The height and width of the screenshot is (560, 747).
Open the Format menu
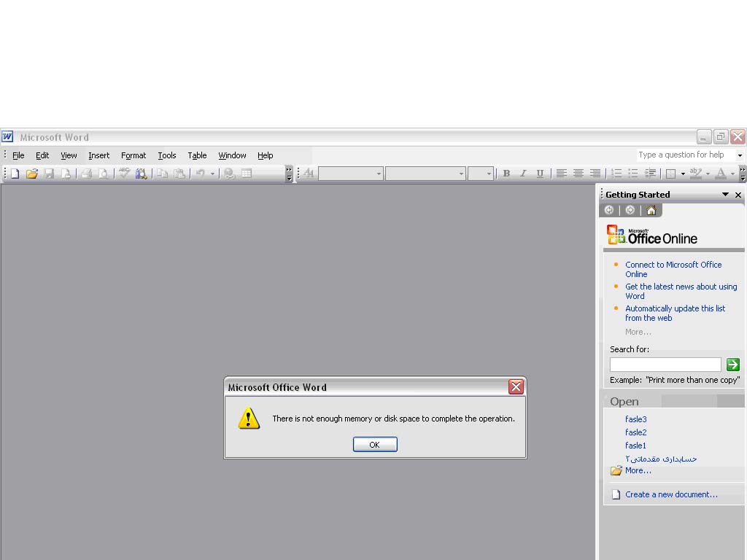coord(133,155)
